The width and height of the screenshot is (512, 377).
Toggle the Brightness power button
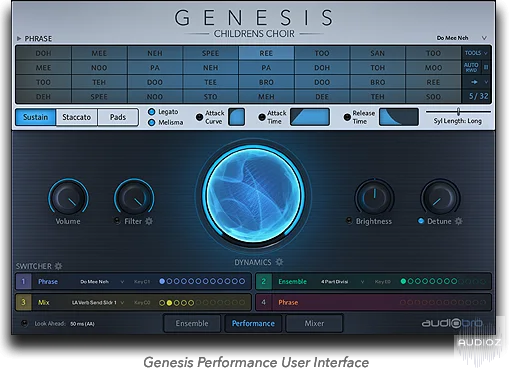(x=349, y=221)
